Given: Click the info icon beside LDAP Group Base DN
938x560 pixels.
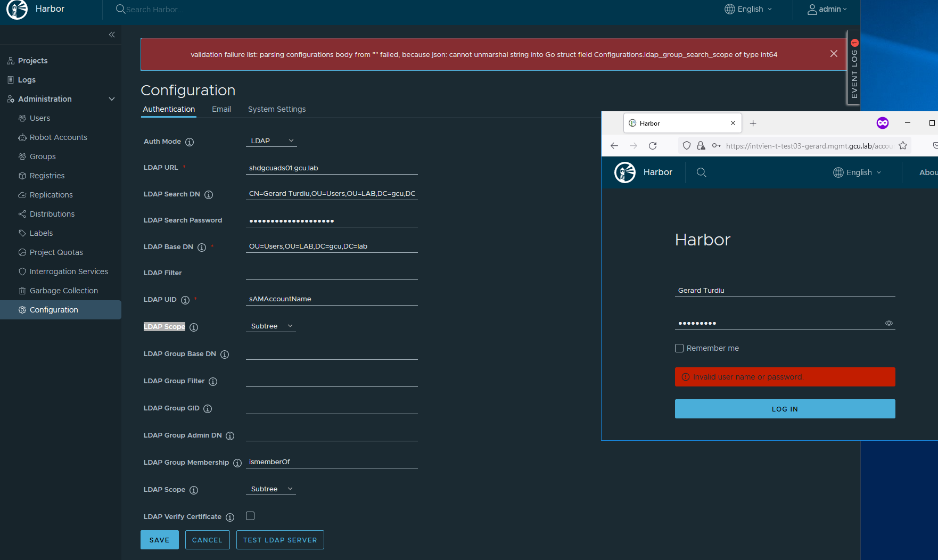Looking at the screenshot, I should point(225,355).
